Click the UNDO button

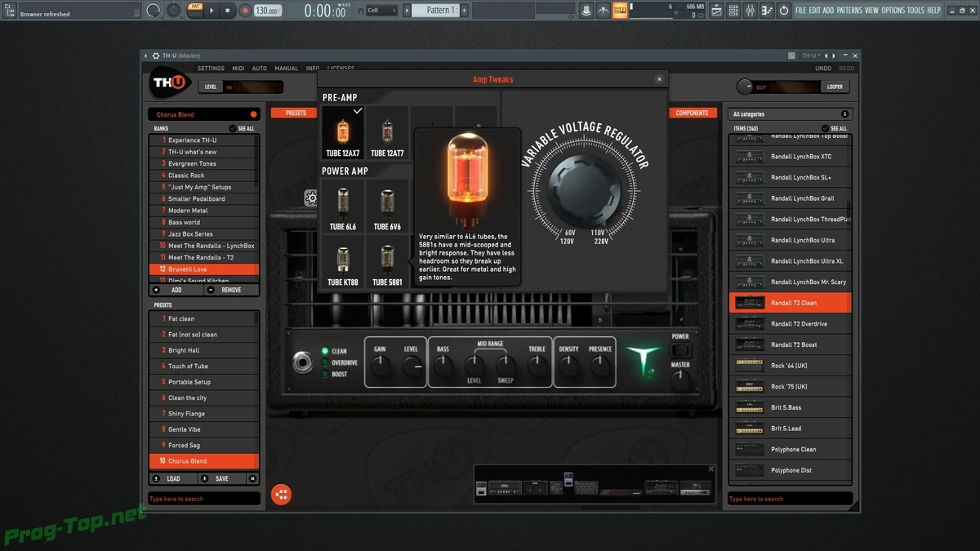tap(823, 69)
